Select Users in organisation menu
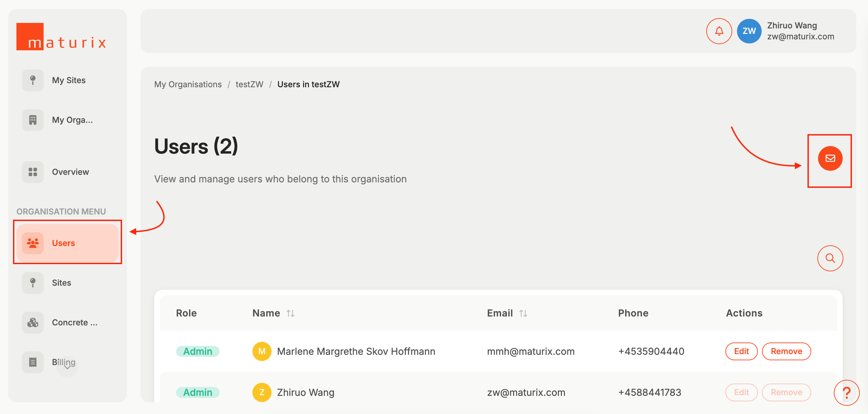868x414 pixels. [64, 243]
